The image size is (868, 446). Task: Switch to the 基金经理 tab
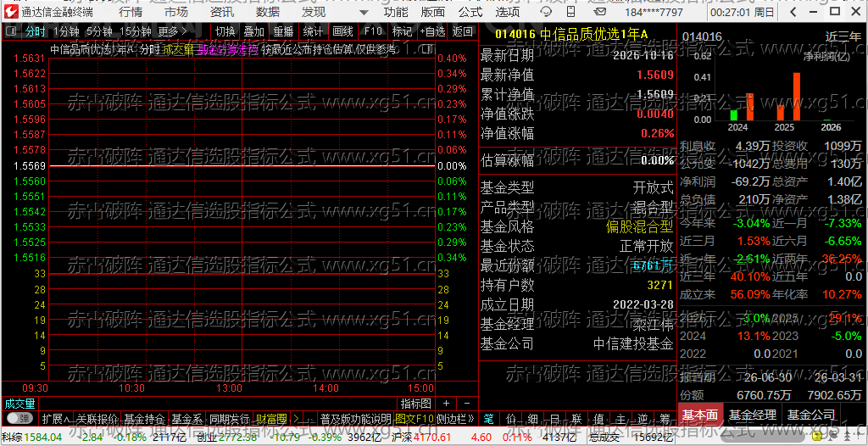pos(751,415)
